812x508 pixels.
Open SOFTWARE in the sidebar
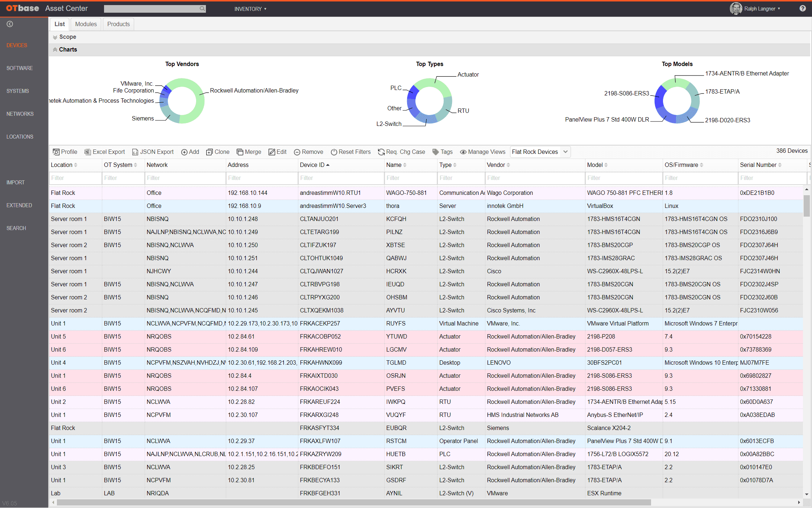click(x=20, y=68)
